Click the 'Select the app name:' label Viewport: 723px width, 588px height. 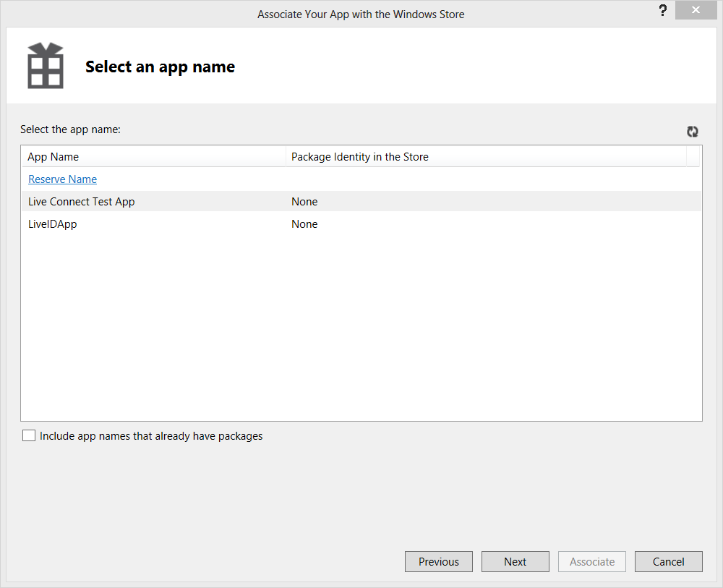coord(70,129)
